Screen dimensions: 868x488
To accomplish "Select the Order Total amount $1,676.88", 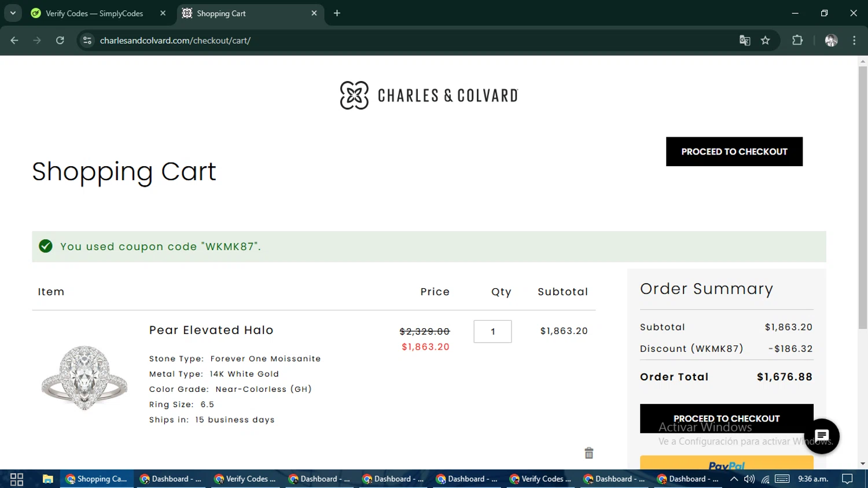I will pos(785,377).
